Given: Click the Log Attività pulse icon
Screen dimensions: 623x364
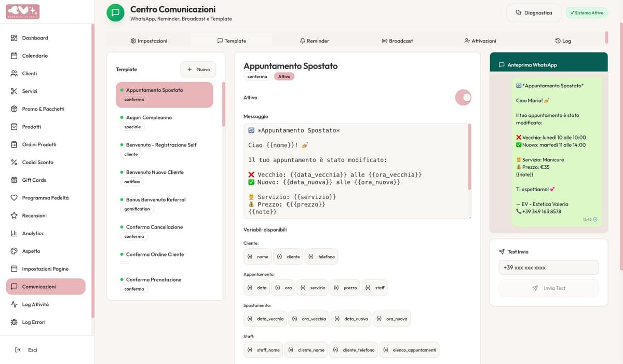Looking at the screenshot, I should (x=14, y=304).
